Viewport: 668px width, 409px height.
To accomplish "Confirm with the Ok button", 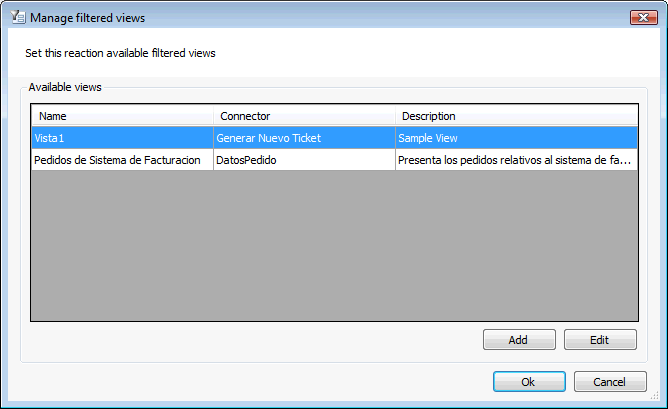I will coord(529,381).
